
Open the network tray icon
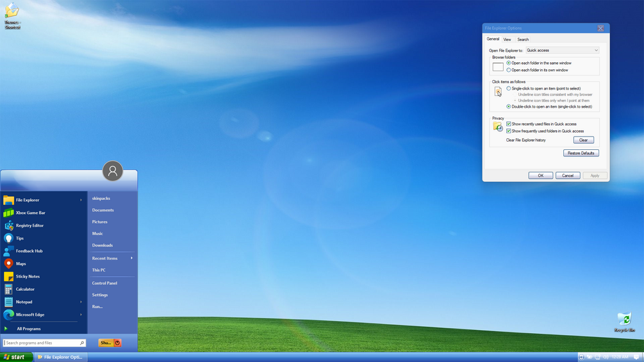tap(598, 357)
